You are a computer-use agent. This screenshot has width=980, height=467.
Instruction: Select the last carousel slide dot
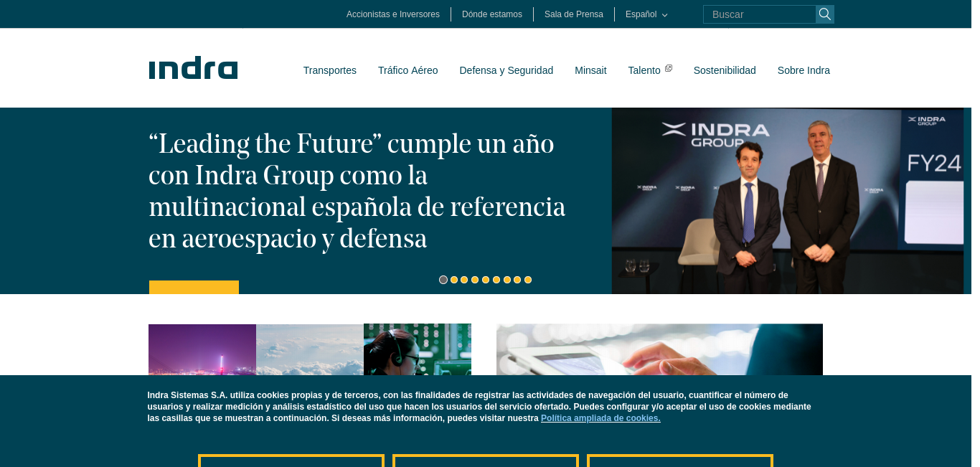pos(528,280)
